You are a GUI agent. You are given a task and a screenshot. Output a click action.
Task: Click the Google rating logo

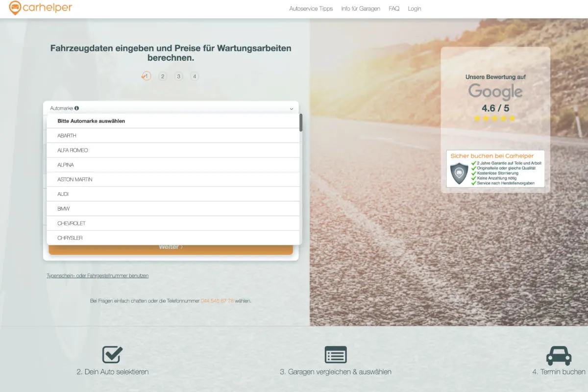tap(495, 92)
